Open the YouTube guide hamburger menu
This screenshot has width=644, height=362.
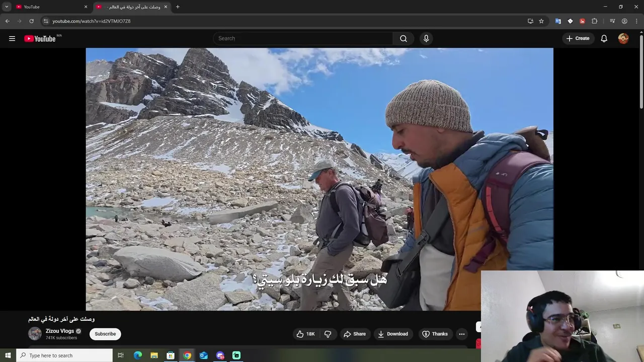(x=12, y=38)
